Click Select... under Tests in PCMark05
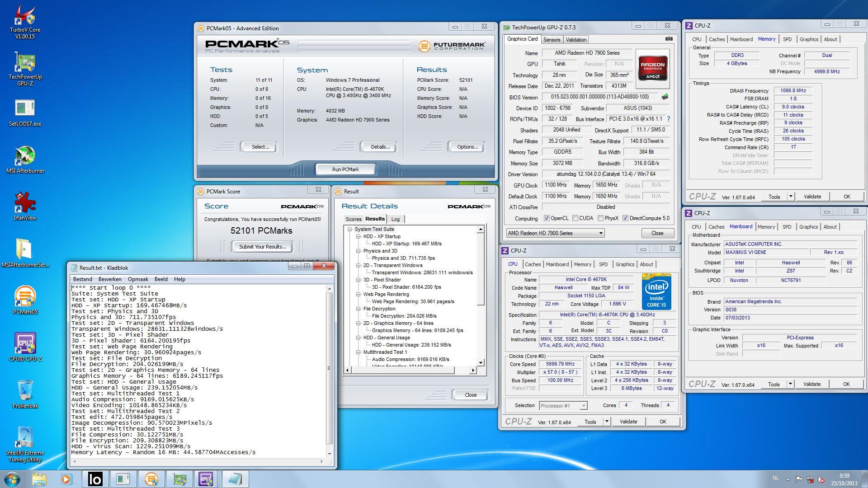 click(x=260, y=147)
